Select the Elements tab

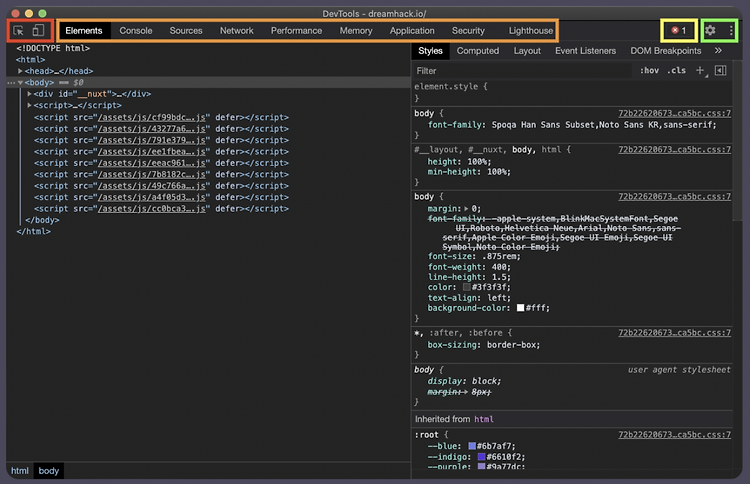[84, 31]
